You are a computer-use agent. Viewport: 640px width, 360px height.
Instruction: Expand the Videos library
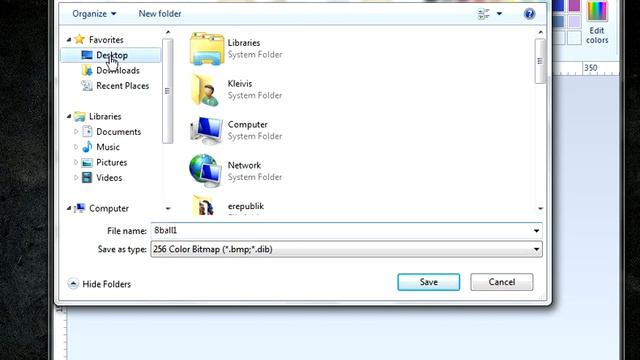pyautogui.click(x=76, y=178)
